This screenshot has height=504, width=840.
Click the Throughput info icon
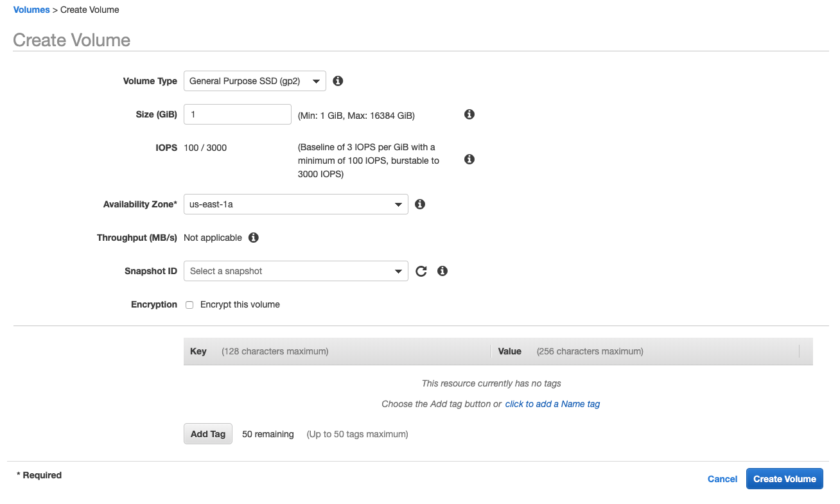[254, 238]
